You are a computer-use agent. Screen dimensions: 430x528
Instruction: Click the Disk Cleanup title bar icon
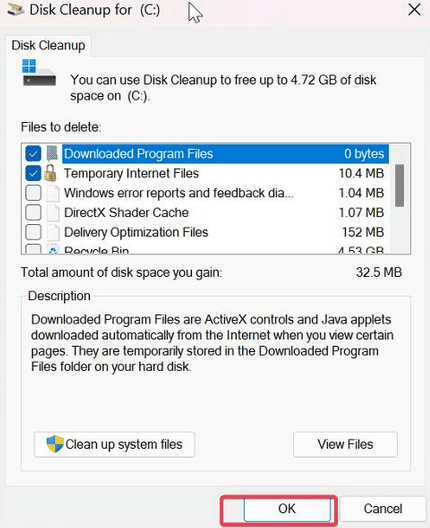point(15,10)
